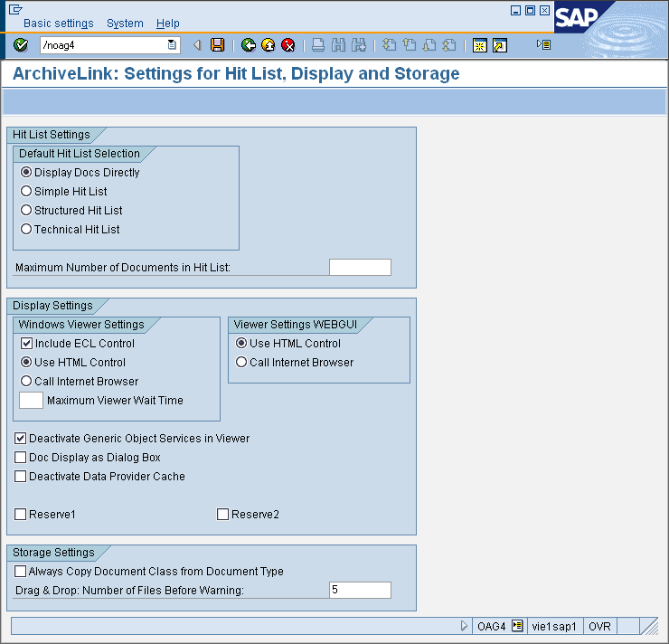
Task: Open the System menu
Action: [125, 24]
